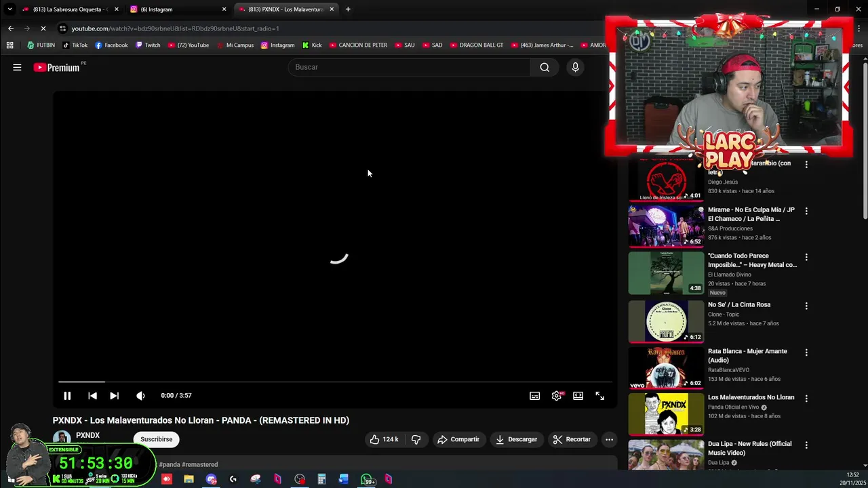The width and height of the screenshot is (868, 488).
Task: Subscribe to PXNDX with Suscribirse button
Action: click(156, 439)
